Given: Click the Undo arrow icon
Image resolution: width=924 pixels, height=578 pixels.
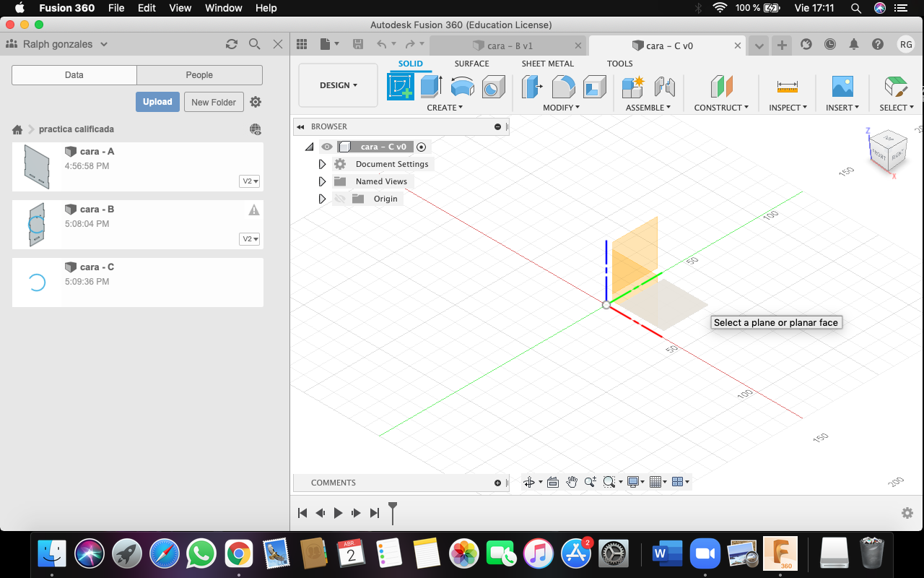Looking at the screenshot, I should pos(382,44).
